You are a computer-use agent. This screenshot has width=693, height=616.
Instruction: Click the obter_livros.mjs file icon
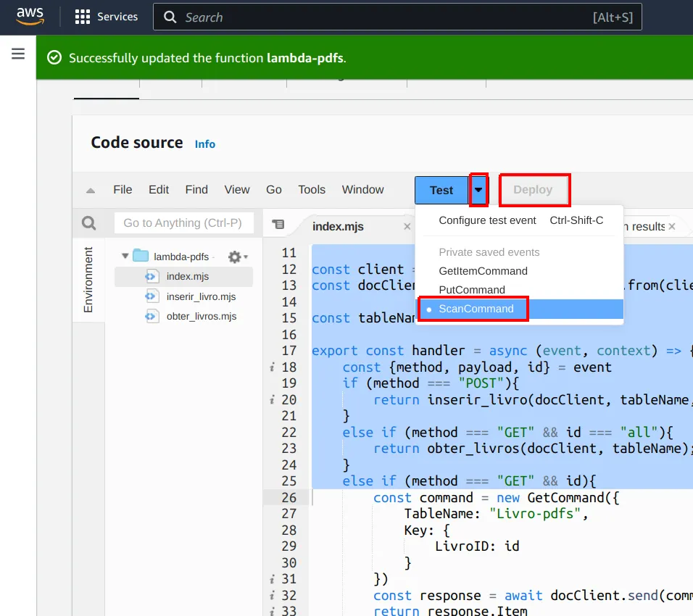coord(152,317)
